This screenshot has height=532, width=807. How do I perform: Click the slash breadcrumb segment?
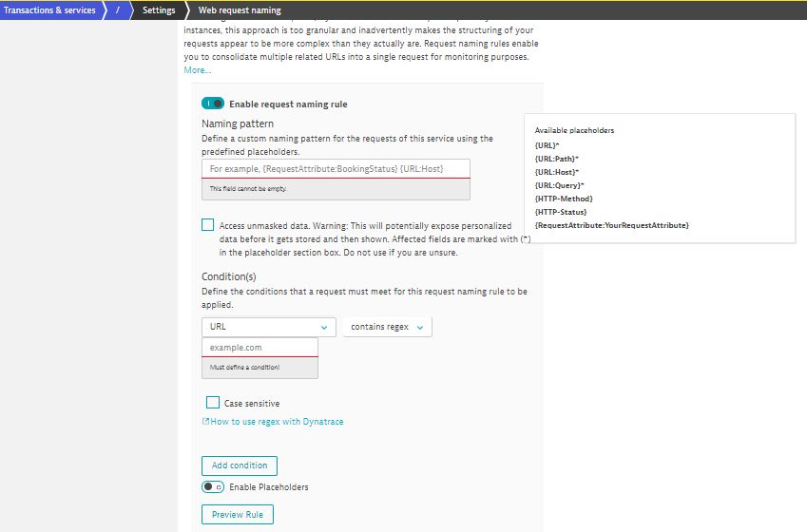pos(117,10)
